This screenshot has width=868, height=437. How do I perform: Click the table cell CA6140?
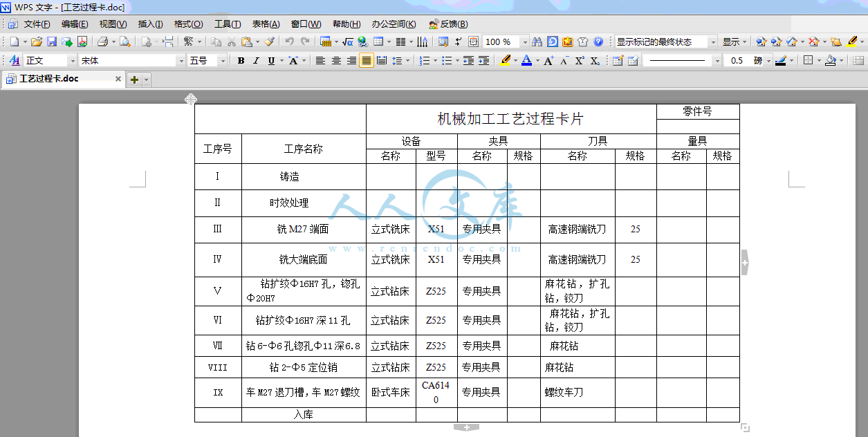click(x=436, y=392)
